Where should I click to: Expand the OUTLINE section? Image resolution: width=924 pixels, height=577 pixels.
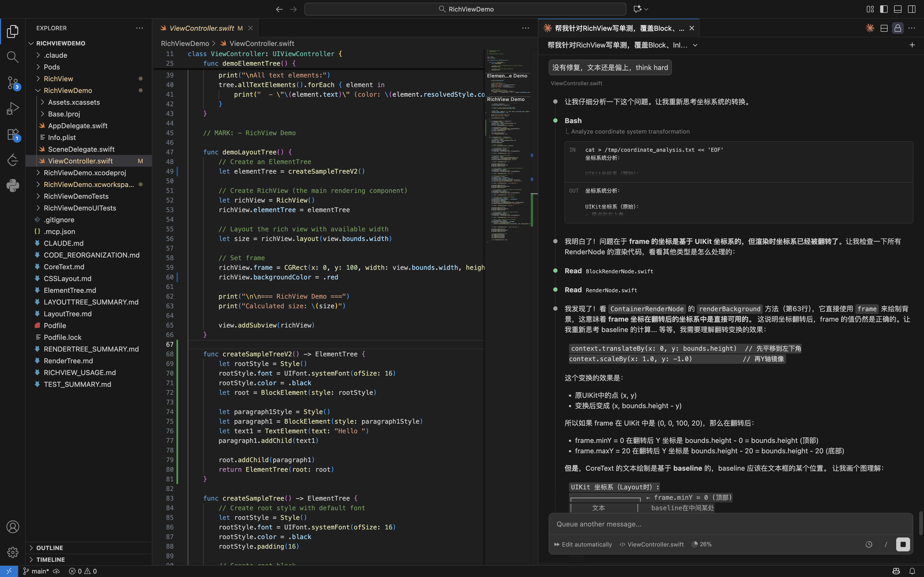pos(50,548)
